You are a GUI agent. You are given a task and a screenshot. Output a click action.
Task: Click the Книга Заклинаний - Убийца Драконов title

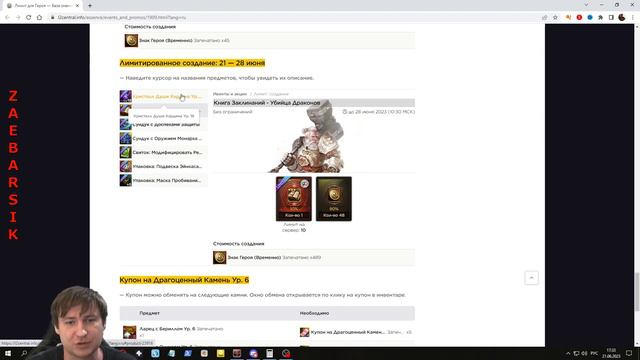point(267,103)
